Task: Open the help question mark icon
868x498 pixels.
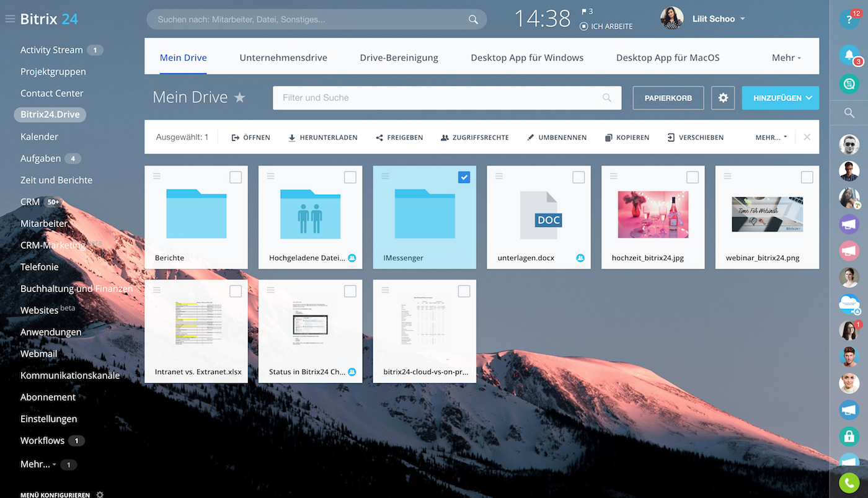Action: tap(849, 19)
